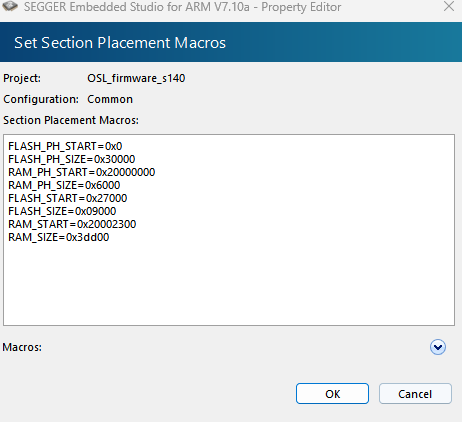Click the SEGGER Embedded Studio title bar icon
This screenshot has width=462, height=422.
pyautogui.click(x=10, y=6)
